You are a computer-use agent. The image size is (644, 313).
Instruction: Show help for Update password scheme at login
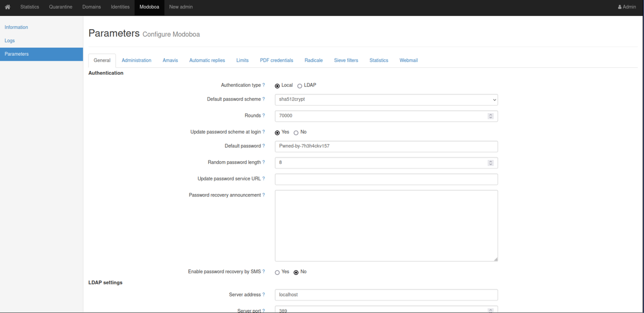point(264,132)
